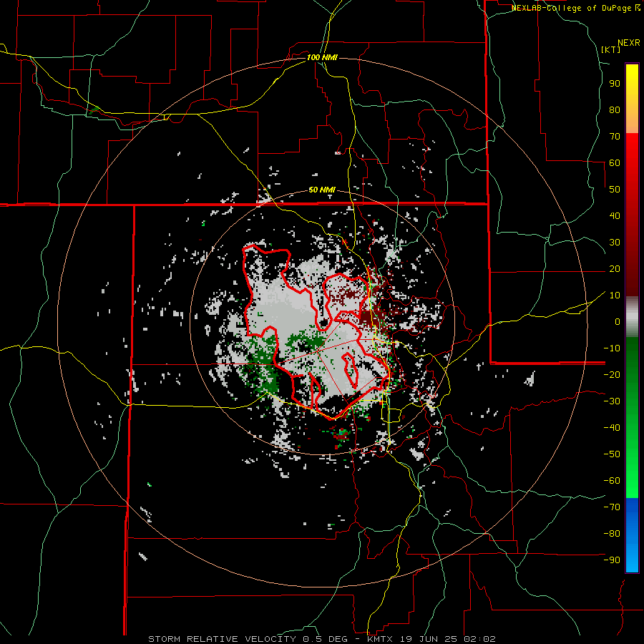Screen dimensions: 644x644
Task: Click the 30 value on the velocity scale
Action: pyautogui.click(x=615, y=243)
